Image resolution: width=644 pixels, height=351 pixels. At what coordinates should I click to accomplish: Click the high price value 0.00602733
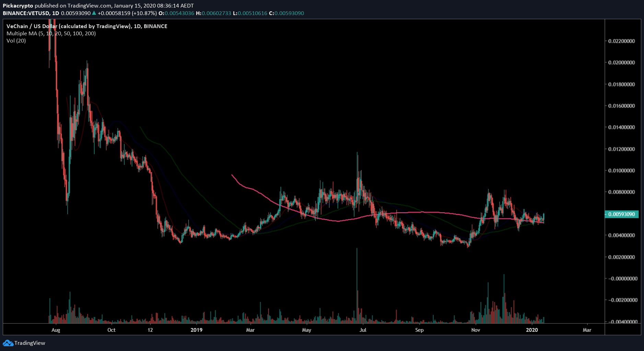(216, 13)
